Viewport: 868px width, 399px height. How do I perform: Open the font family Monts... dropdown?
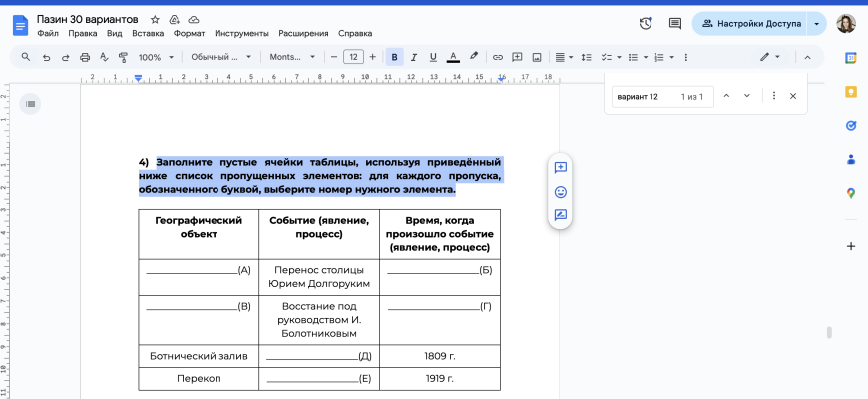pyautogui.click(x=291, y=57)
